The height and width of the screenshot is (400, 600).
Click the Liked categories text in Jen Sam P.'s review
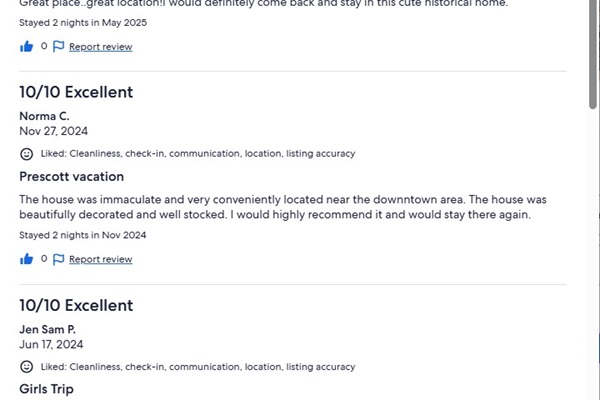click(198, 367)
